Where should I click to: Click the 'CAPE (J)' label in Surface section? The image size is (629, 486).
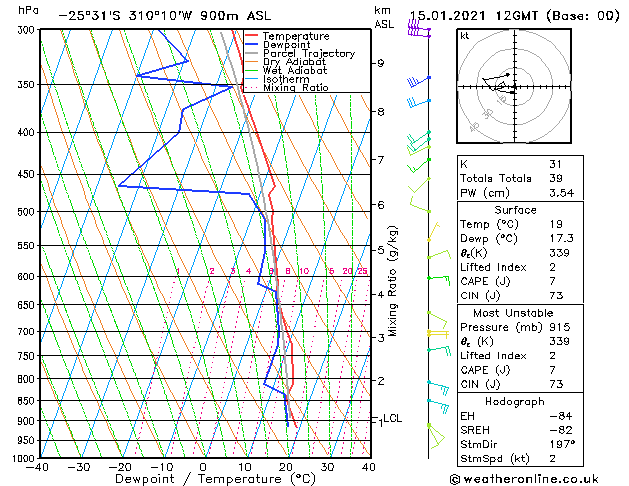(485, 281)
